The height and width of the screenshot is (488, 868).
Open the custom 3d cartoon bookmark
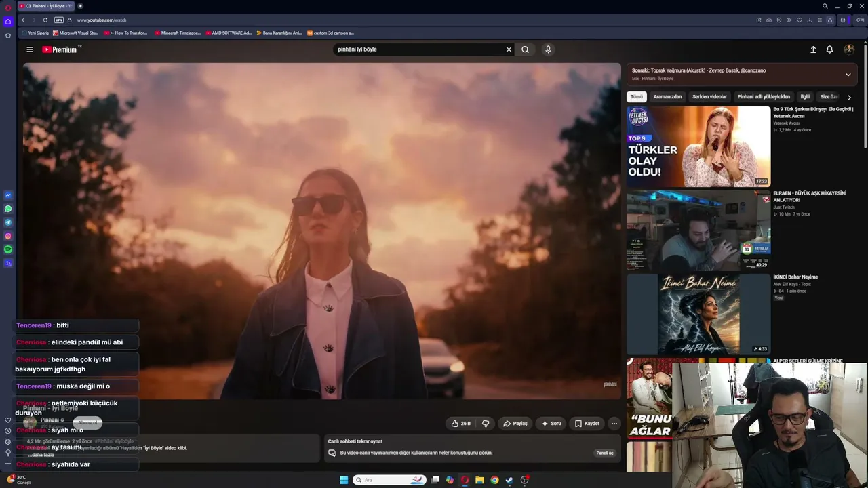[x=330, y=33]
